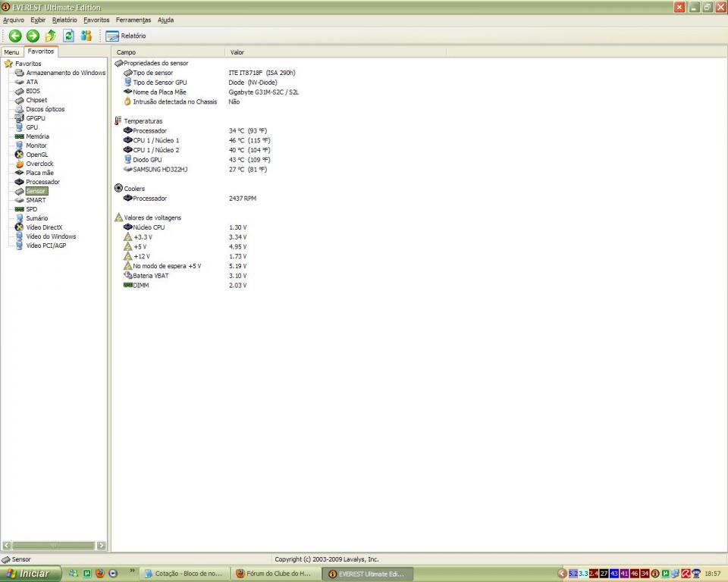Expand the Quick Launch overflow chevron
This screenshot has width=728, height=582.
click(x=132, y=571)
